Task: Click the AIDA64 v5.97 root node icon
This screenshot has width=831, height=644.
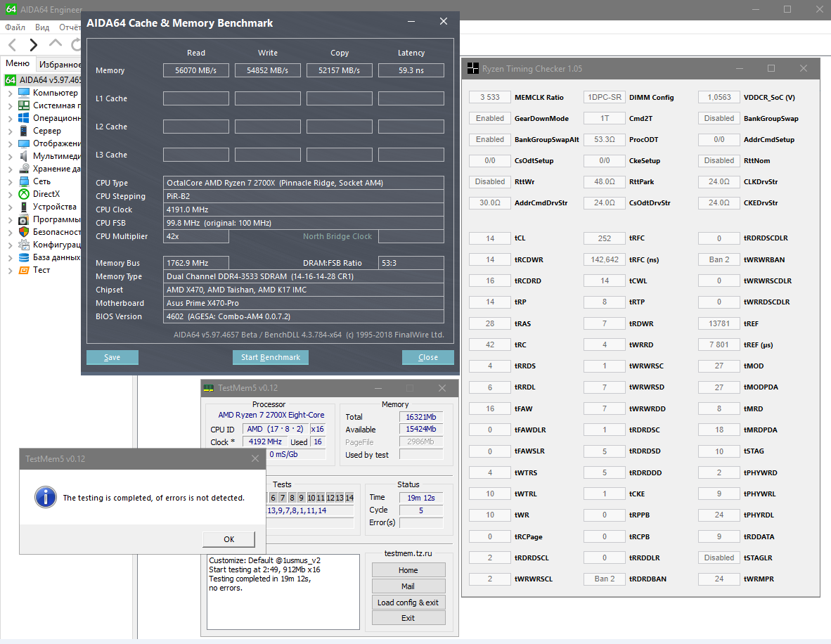Action: point(11,80)
